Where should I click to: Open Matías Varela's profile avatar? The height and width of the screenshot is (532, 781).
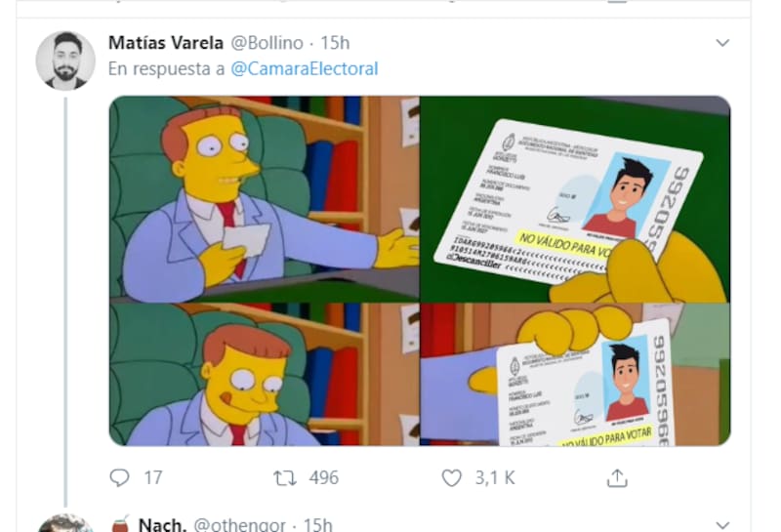coord(65,61)
